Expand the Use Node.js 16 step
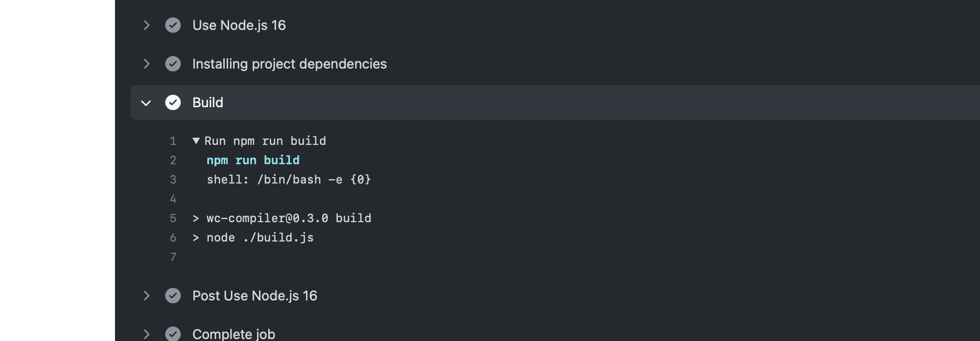The width and height of the screenshot is (980, 341). tap(146, 25)
